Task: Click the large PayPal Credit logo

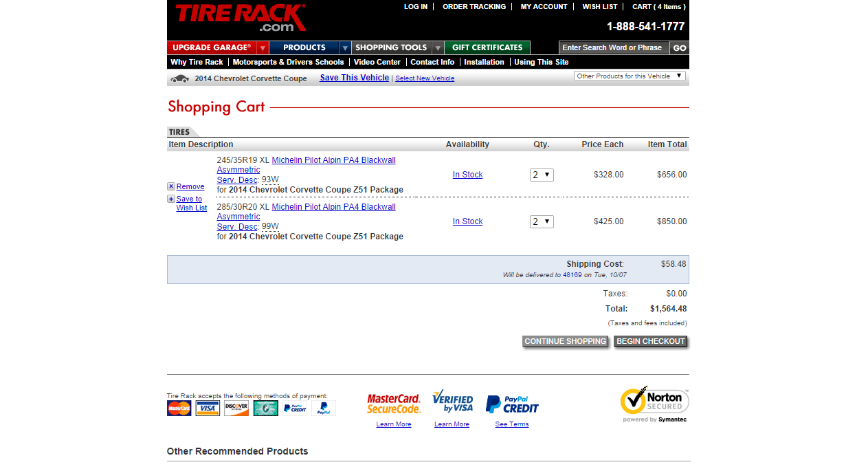Action: 512,404
